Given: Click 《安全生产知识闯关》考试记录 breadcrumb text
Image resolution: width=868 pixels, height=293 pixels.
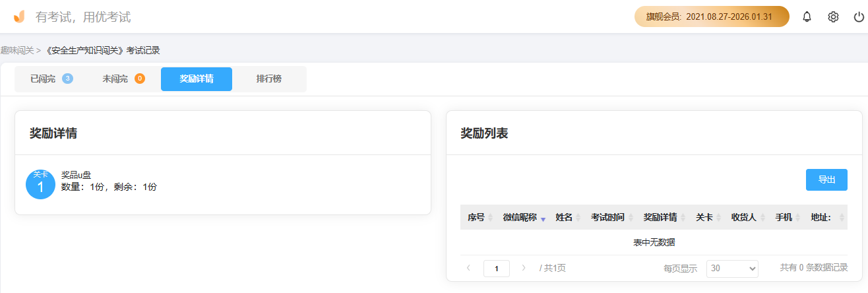Looking at the screenshot, I should click(102, 50).
